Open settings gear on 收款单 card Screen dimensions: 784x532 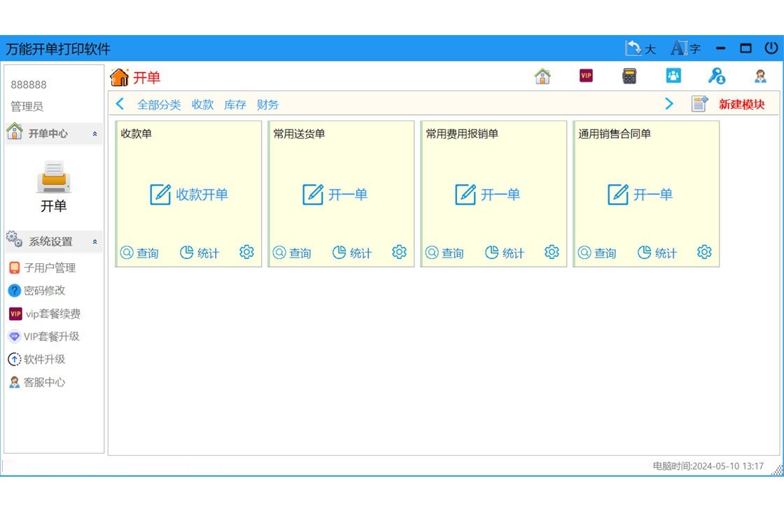tap(246, 253)
